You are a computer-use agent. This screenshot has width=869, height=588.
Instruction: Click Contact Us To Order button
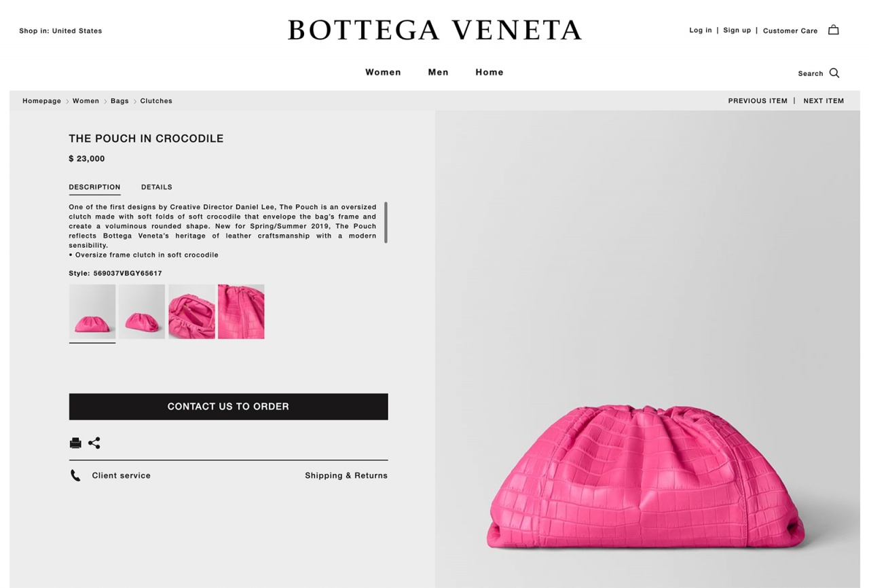tap(228, 406)
